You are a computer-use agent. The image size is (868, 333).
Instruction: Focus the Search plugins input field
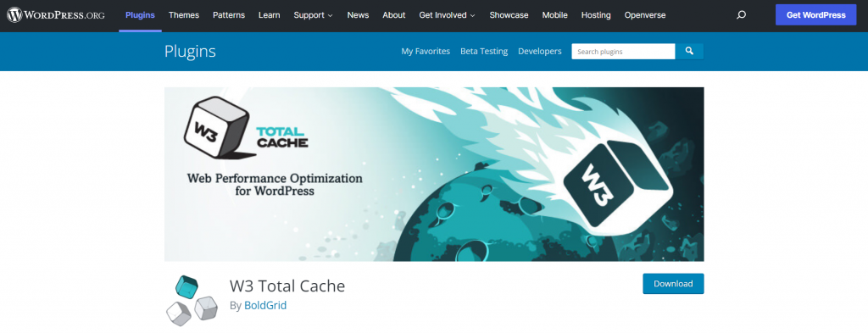[623, 52]
